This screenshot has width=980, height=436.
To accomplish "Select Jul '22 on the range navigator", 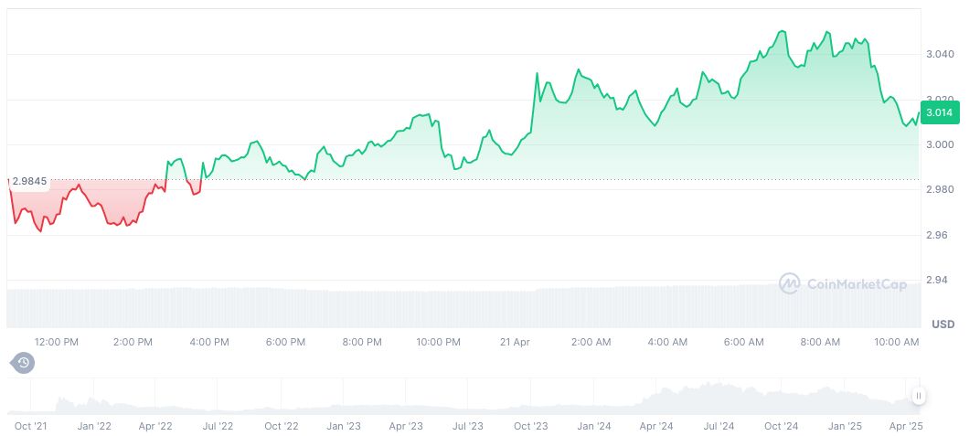I will (x=218, y=426).
